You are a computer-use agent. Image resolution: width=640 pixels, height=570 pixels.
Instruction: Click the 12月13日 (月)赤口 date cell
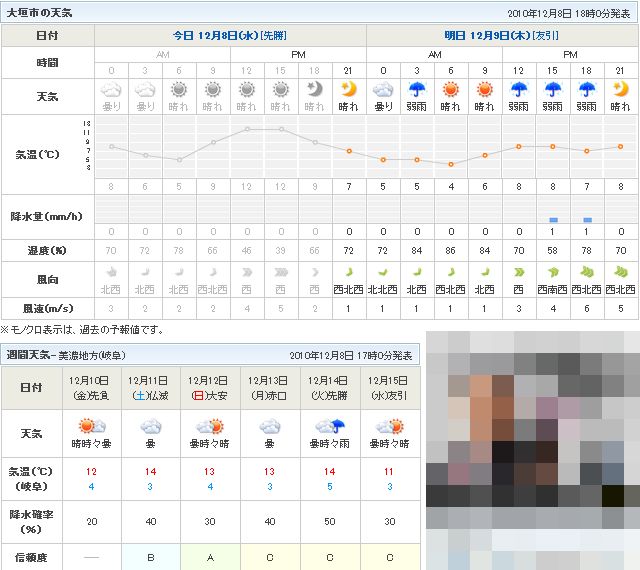[271, 388]
